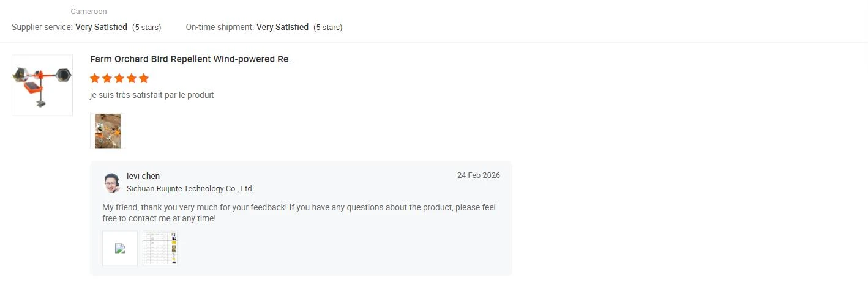Click levi chen's profile avatar
The image size is (868, 286).
tap(112, 182)
